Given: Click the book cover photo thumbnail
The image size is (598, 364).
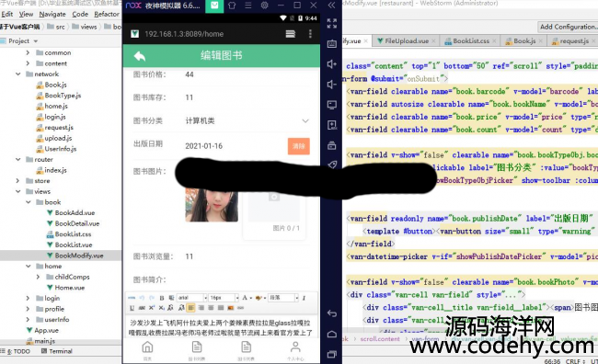Looking at the screenshot, I should point(212,205).
